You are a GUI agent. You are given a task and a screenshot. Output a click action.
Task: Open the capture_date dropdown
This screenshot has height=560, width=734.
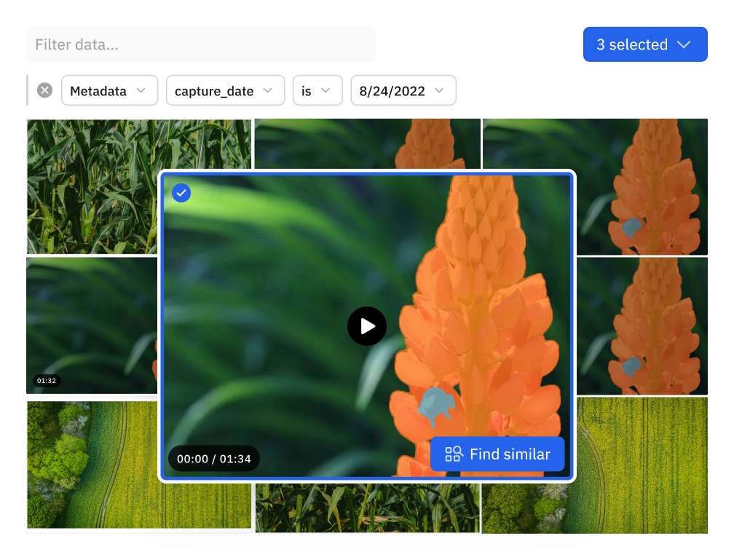coord(225,90)
